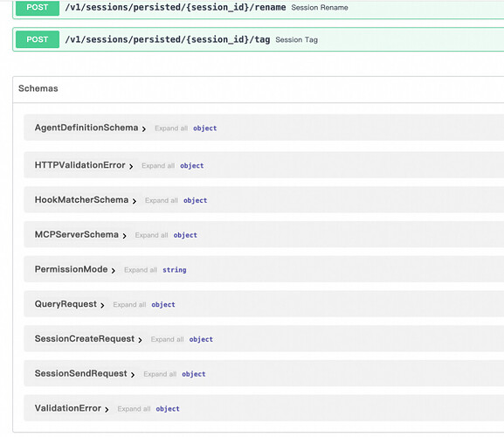504x437 pixels.
Task: Select the ValidationError name
Action: coord(68,408)
